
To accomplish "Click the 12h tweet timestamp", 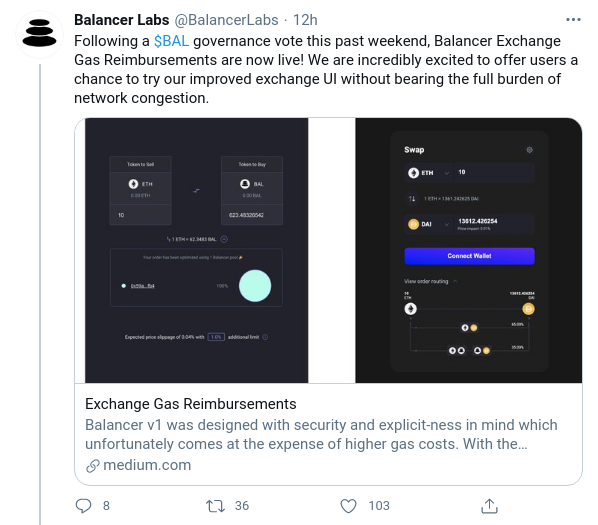I will (305, 20).
